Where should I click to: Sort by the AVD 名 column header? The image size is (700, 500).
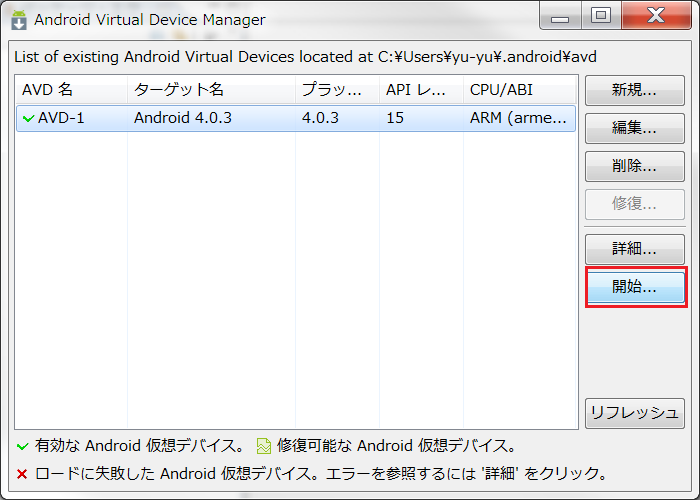[x=71, y=90]
